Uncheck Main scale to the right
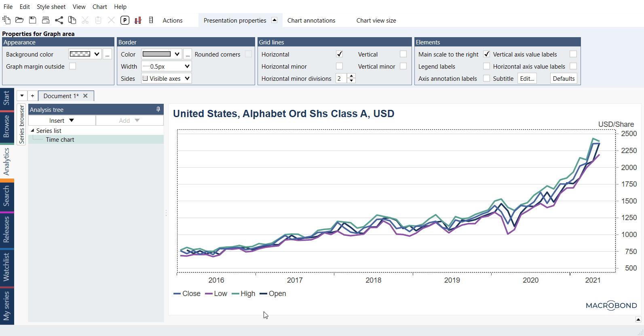The height and width of the screenshot is (336, 644). 487,54
